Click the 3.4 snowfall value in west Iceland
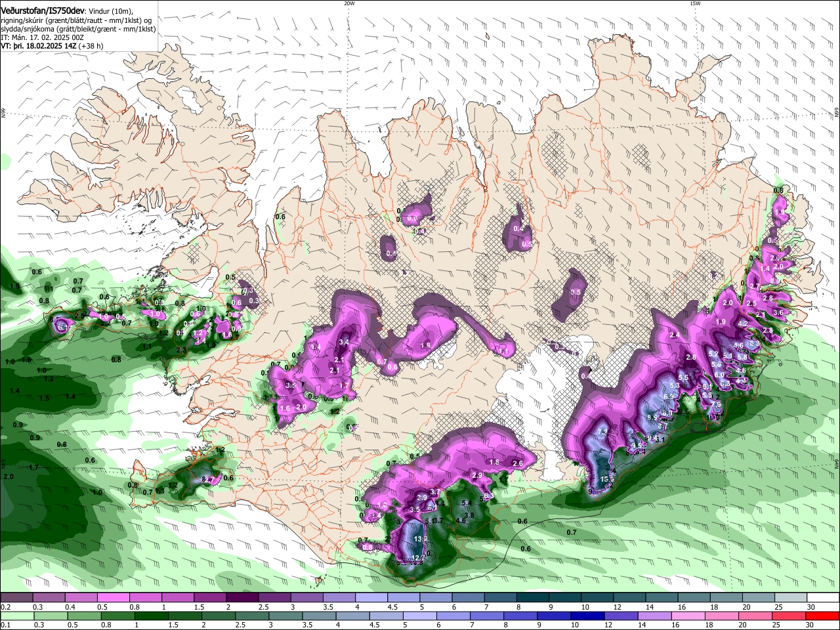The image size is (840, 630). click(344, 342)
